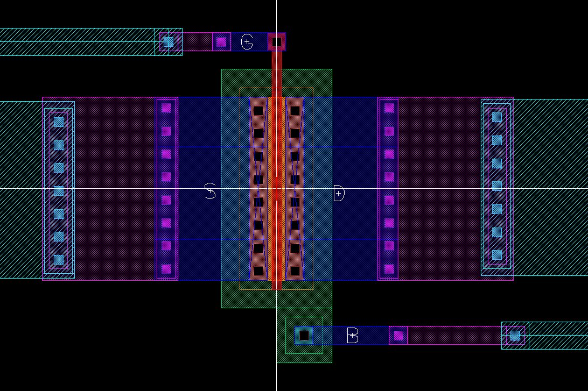
Task: Click the B bulk terminal label
Action: click(352, 336)
